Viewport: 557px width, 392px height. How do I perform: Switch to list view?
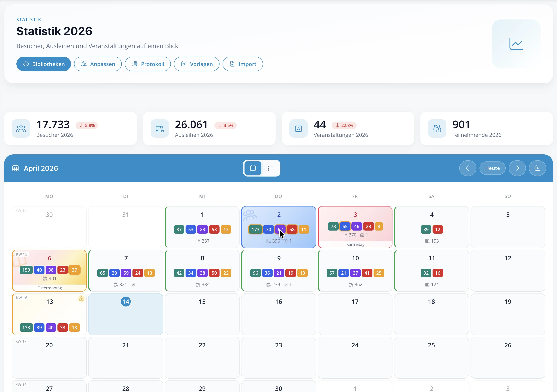(270, 168)
